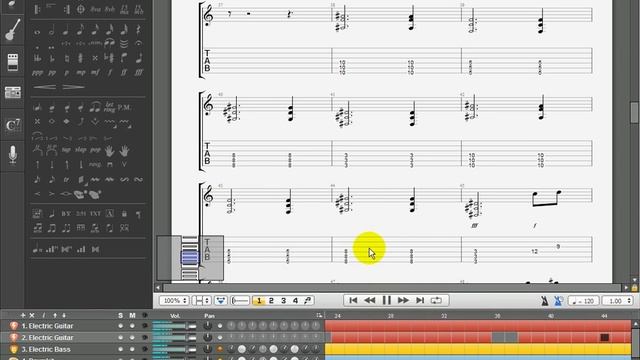The width and height of the screenshot is (640, 360).
Task: Apply the mf dynamic
Action: [x=95, y=73]
